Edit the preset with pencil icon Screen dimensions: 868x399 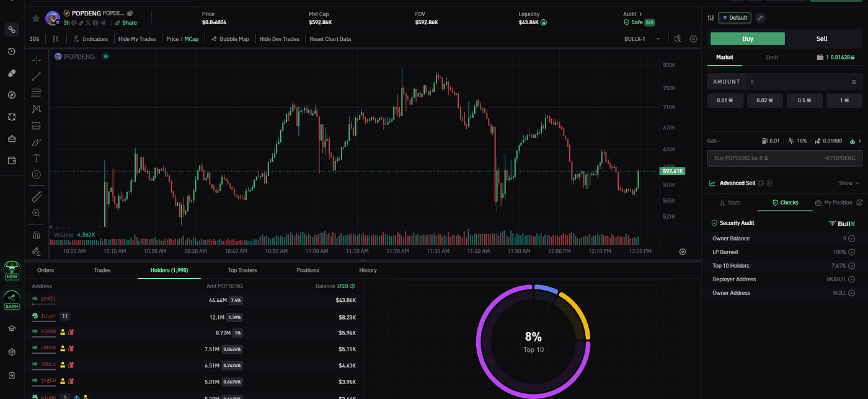(760, 18)
